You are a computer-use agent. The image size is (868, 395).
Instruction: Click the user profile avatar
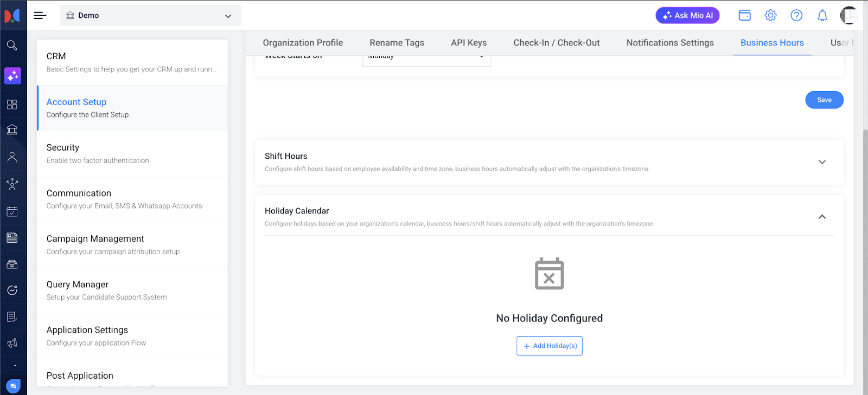tap(848, 16)
